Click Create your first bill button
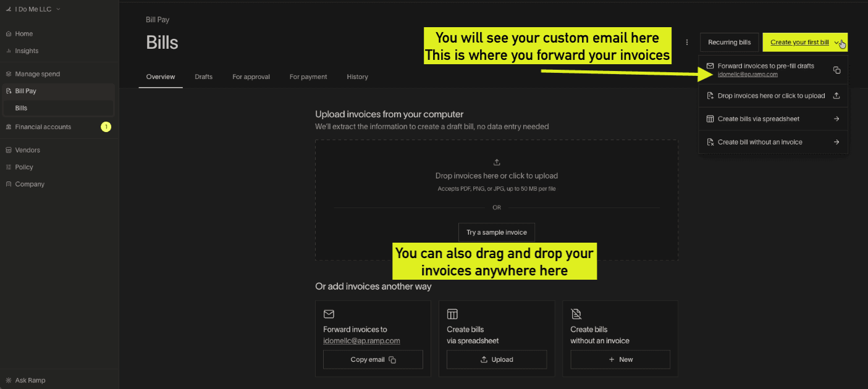 point(799,42)
